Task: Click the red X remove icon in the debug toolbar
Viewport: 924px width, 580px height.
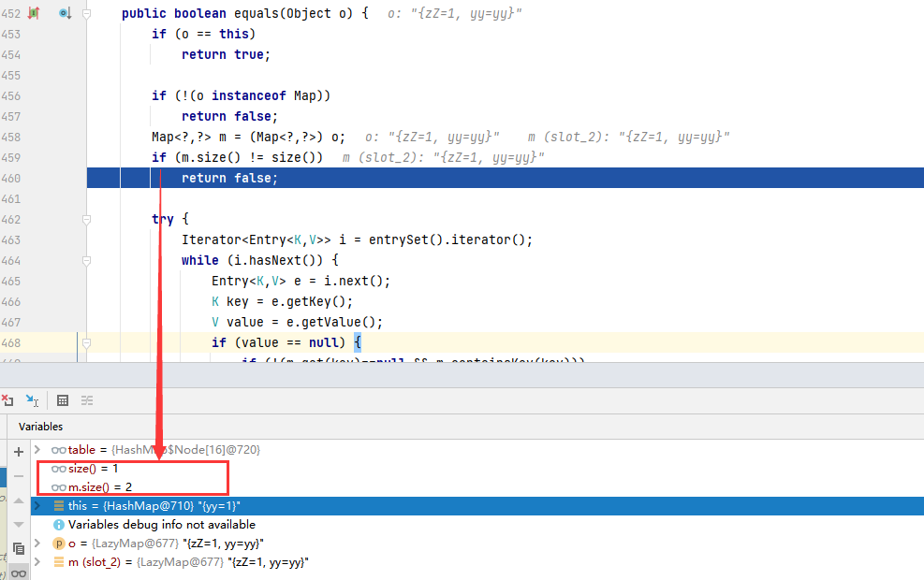Action: pos(8,399)
